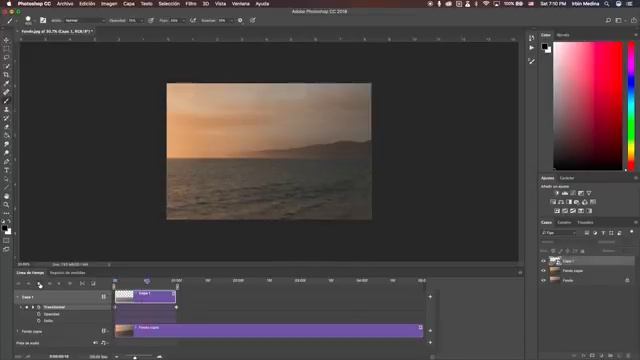Image resolution: width=640 pixels, height=360 pixels.
Task: Open the timeline panel options menu
Action: (x=520, y=272)
